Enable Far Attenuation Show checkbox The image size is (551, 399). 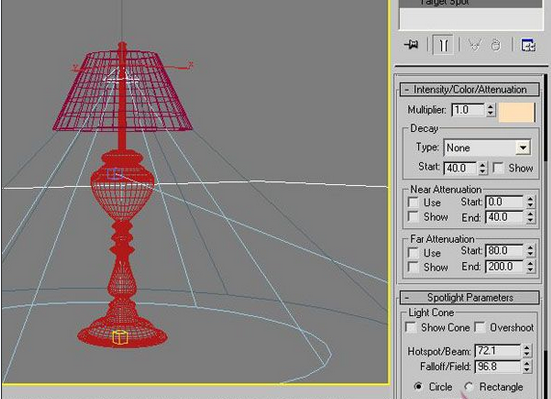point(413,267)
